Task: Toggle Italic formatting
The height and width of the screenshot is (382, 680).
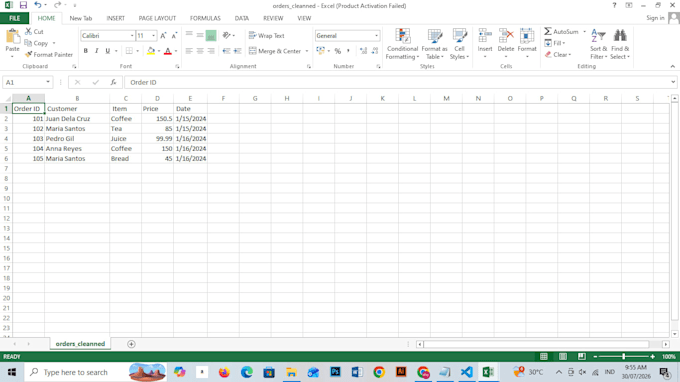Action: (96, 51)
